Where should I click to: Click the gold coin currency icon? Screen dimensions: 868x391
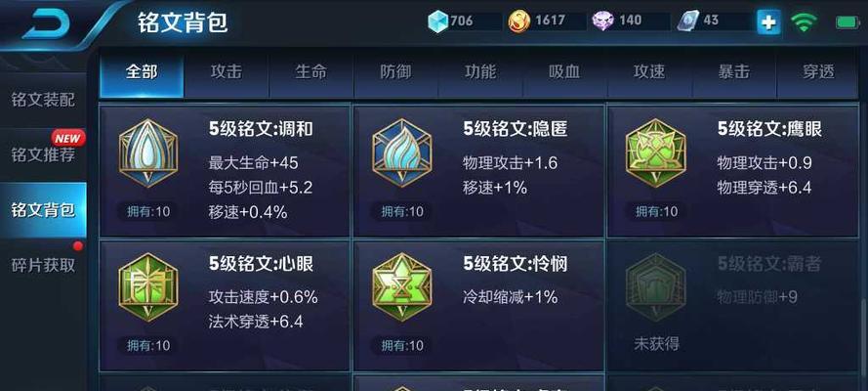point(519,22)
